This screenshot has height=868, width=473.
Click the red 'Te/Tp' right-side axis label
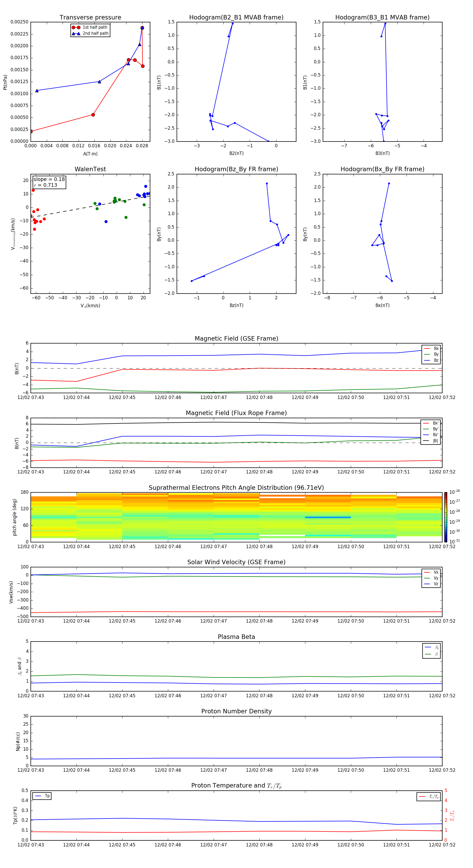[452, 815]
